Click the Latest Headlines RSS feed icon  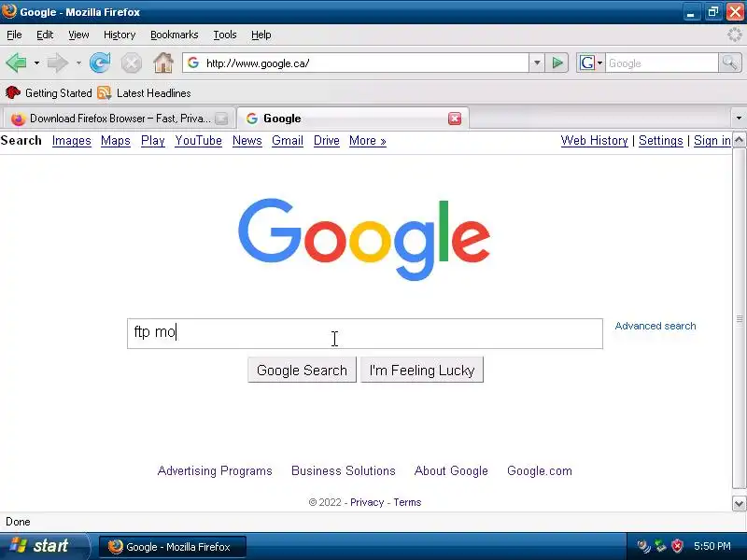point(105,92)
